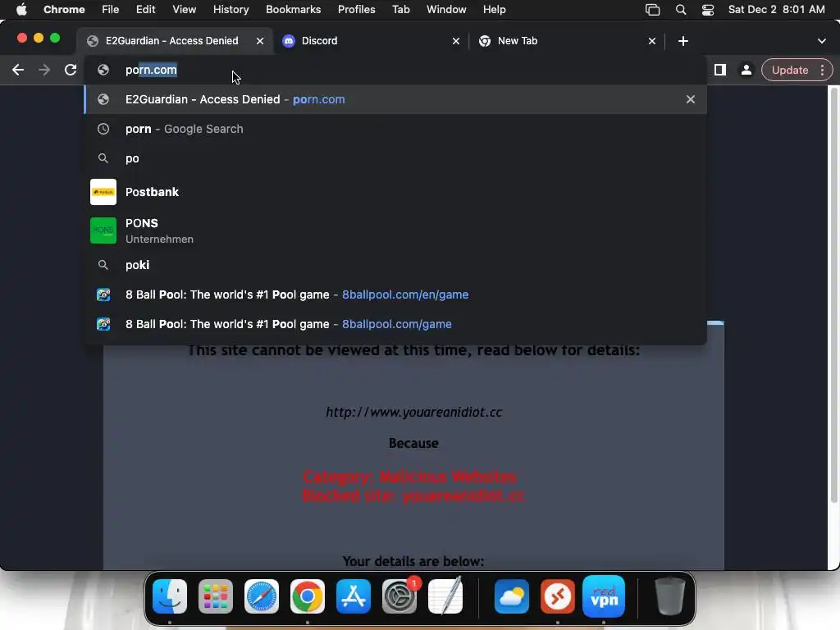This screenshot has width=840, height=630.
Task: Click the forward navigation arrow
Action: pyautogui.click(x=44, y=70)
